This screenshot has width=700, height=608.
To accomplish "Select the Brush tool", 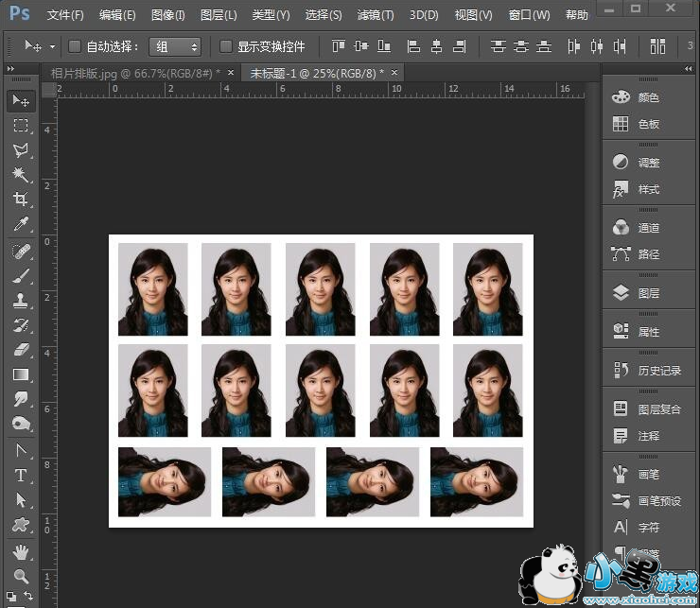I will (x=20, y=276).
